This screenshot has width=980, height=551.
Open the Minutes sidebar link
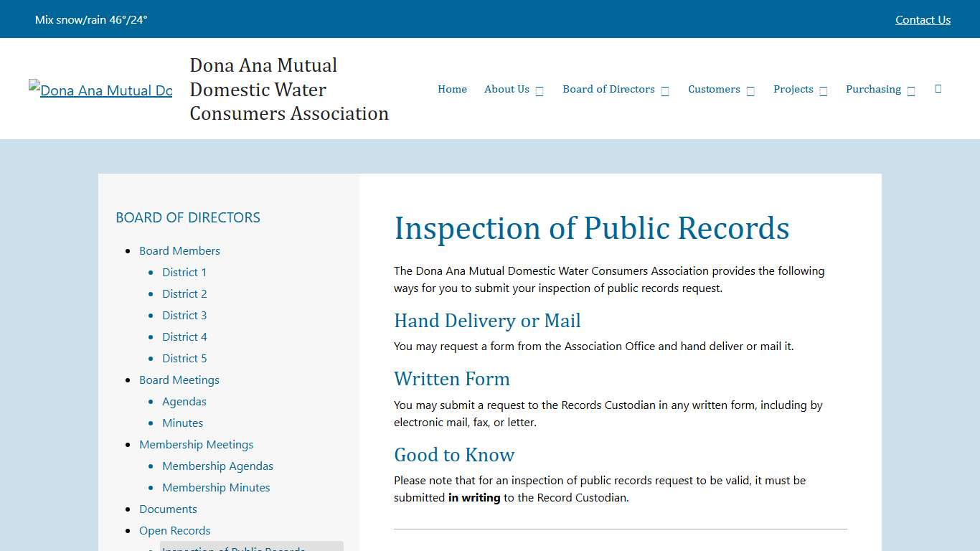point(182,423)
